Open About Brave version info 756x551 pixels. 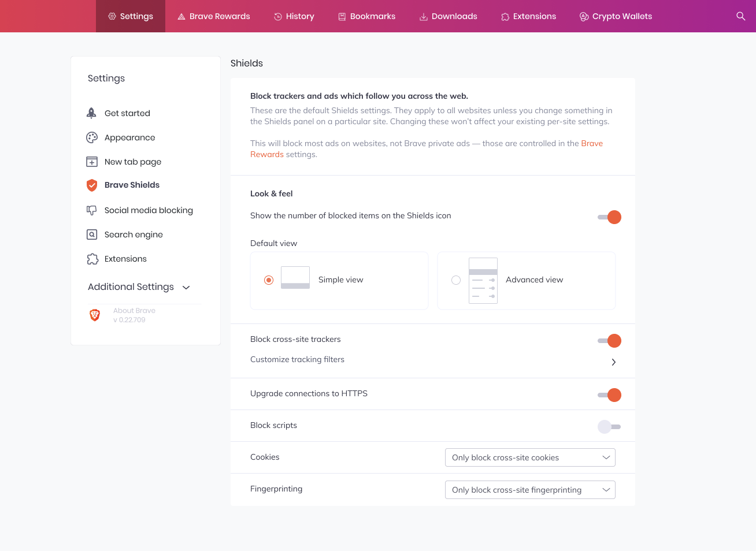[x=134, y=315]
